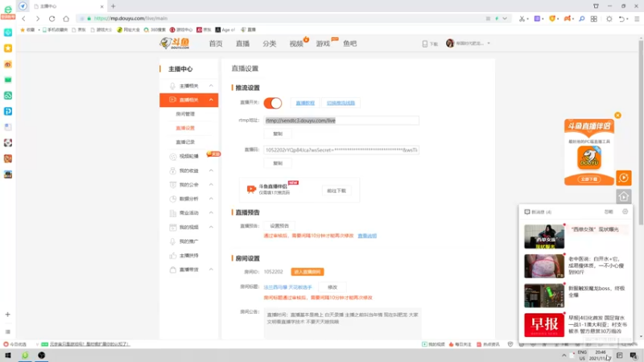Copy the rtmp address with its 复制 button

click(278, 134)
